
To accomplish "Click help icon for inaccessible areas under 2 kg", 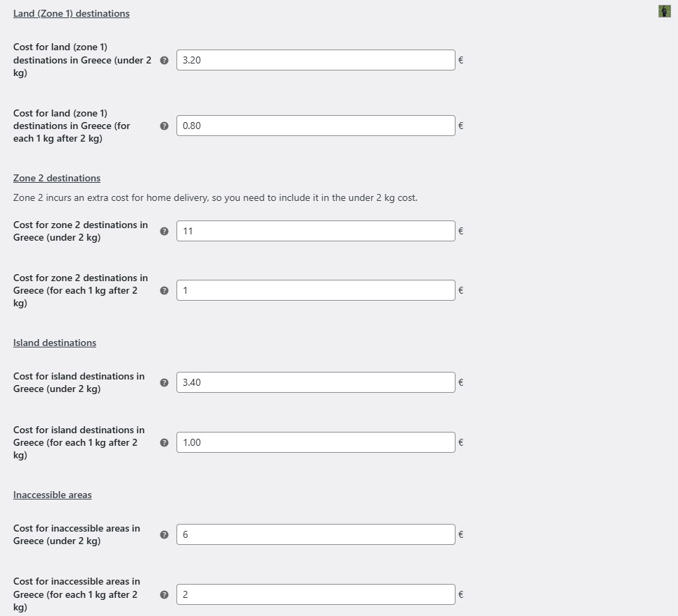I will click(165, 534).
